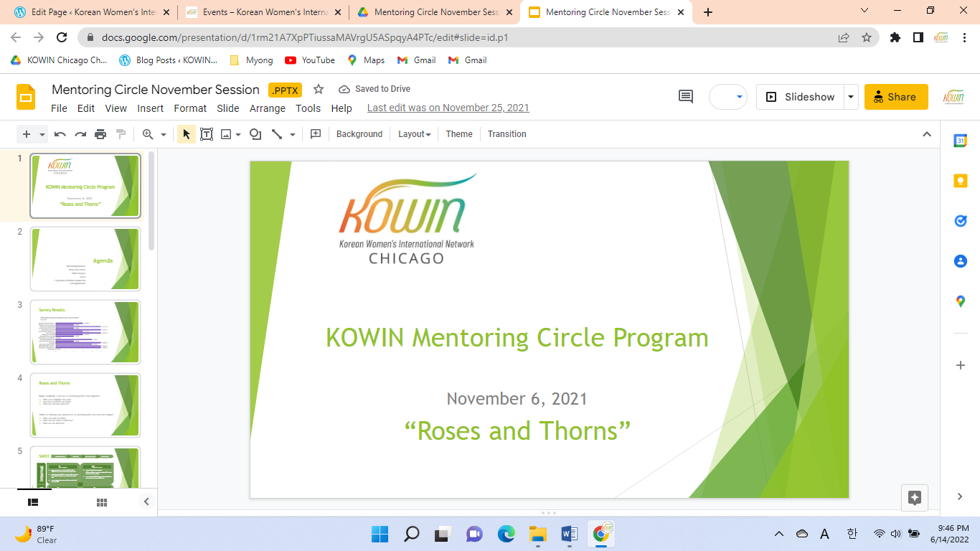This screenshot has width=980, height=551.
Task: Open comment history icon
Action: point(686,97)
